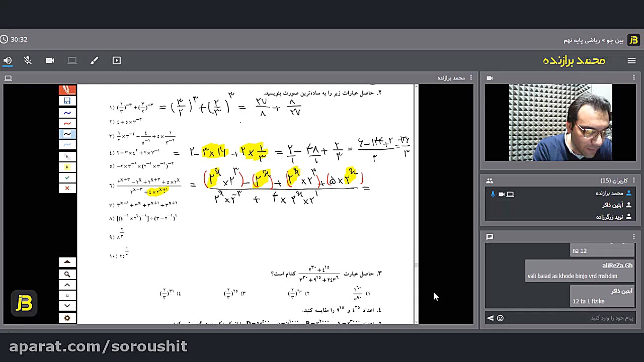The image size is (644, 362).
Task: Go to previous page with up chevron
Action: tap(67, 285)
